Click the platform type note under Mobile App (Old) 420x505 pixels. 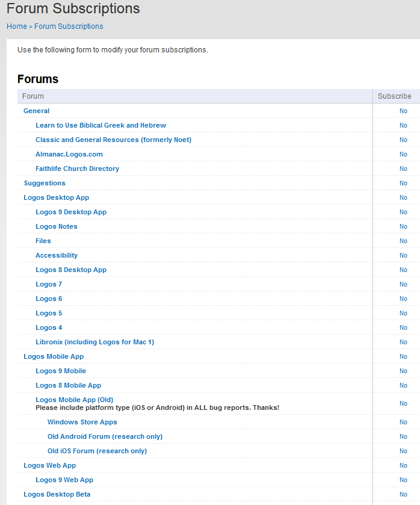(157, 407)
